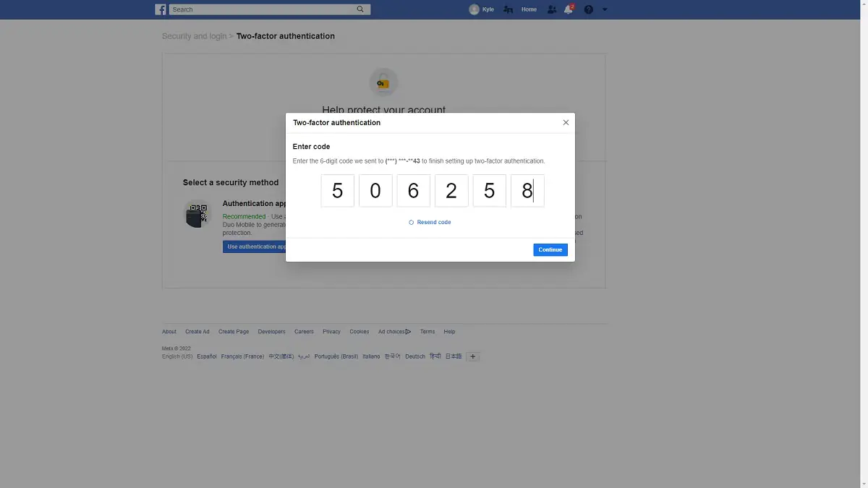Screen dimensions: 868x488
Task: Click the Resend code refresh icon
Action: point(412,222)
